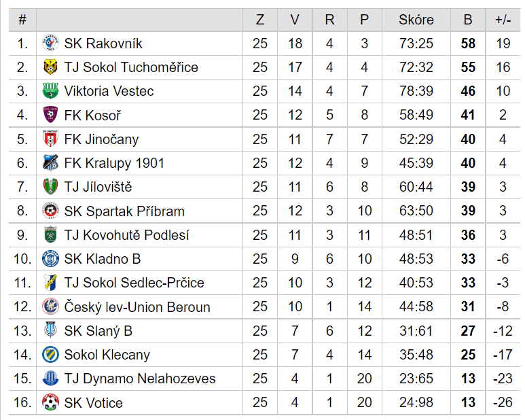Click the +/- column header
This screenshot has width=525, height=420.
point(503,20)
